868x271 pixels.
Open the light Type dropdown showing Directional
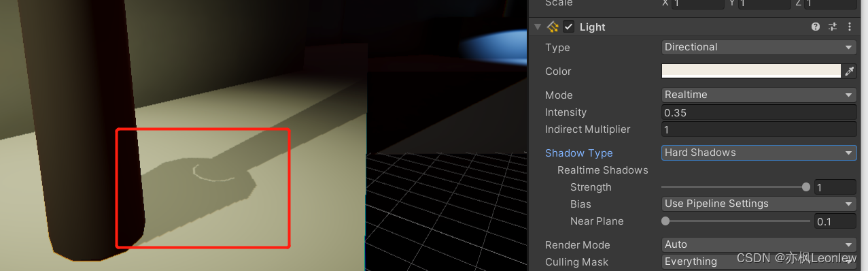(x=759, y=47)
